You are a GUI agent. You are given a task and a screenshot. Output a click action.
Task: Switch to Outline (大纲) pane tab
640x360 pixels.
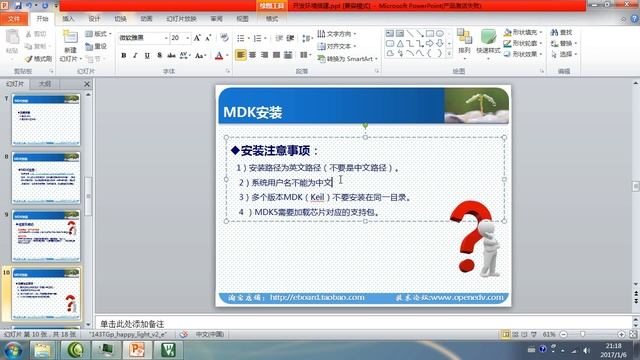point(44,84)
